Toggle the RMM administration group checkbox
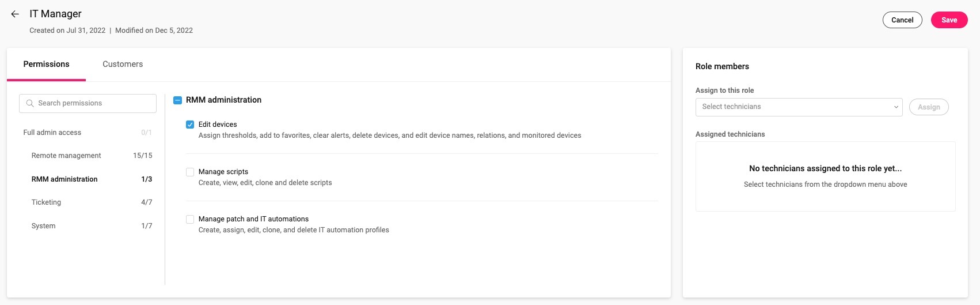The image size is (980, 305). [x=178, y=100]
